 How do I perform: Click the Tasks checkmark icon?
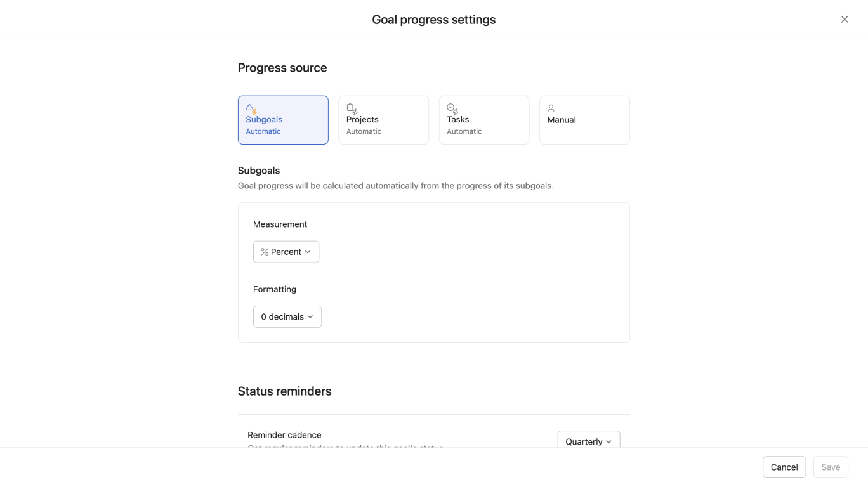click(x=451, y=108)
